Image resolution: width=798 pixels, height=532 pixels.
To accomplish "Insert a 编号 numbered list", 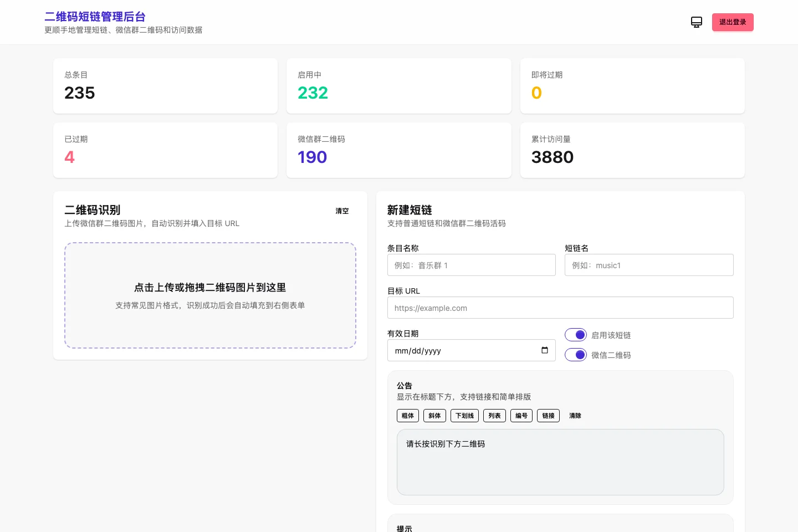I will pyautogui.click(x=521, y=416).
